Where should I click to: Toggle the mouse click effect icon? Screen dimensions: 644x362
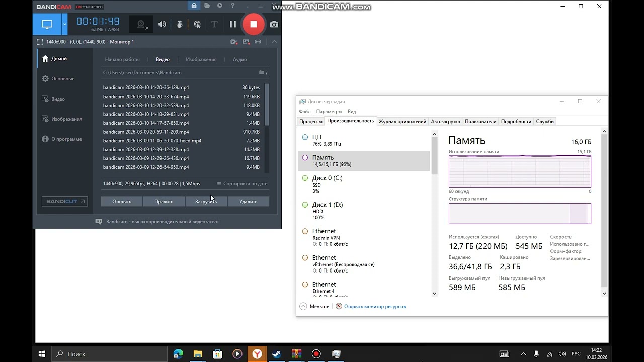coord(197,24)
